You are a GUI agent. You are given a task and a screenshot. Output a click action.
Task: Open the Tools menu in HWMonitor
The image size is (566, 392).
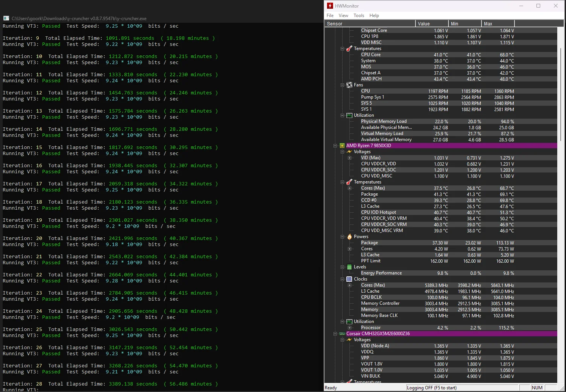point(359,16)
